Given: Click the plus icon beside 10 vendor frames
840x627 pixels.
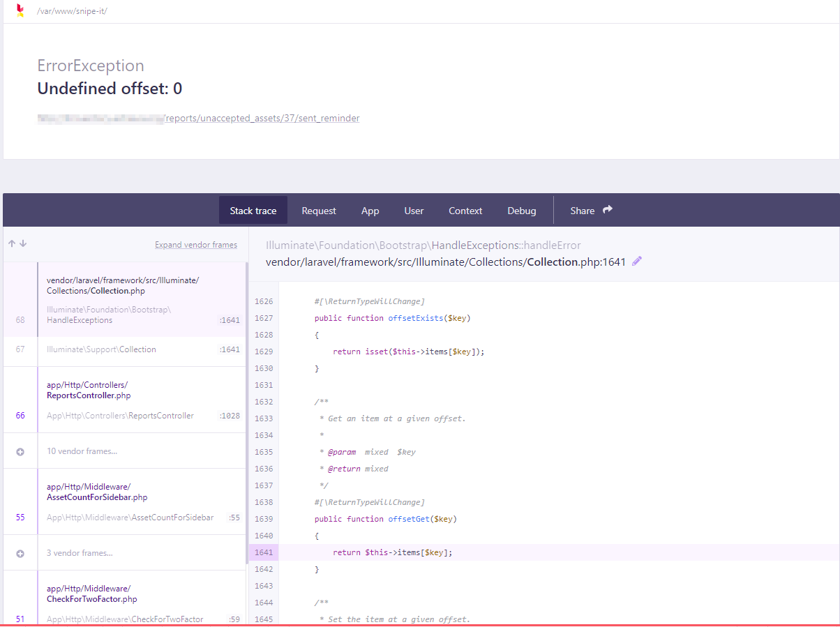Looking at the screenshot, I should (20, 451).
